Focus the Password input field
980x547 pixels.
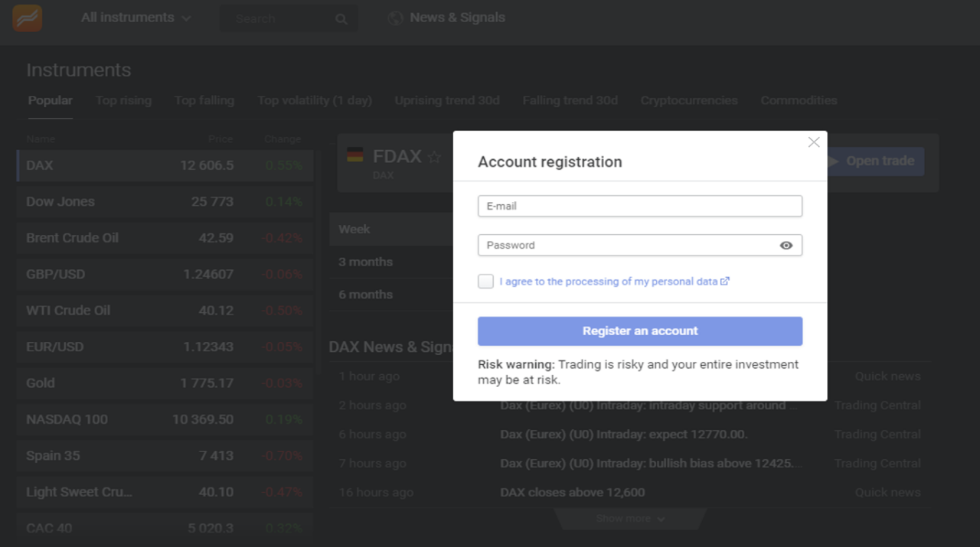click(x=628, y=246)
